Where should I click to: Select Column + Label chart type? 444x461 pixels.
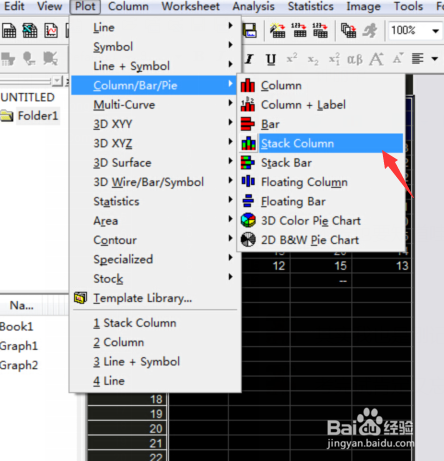click(x=321, y=105)
